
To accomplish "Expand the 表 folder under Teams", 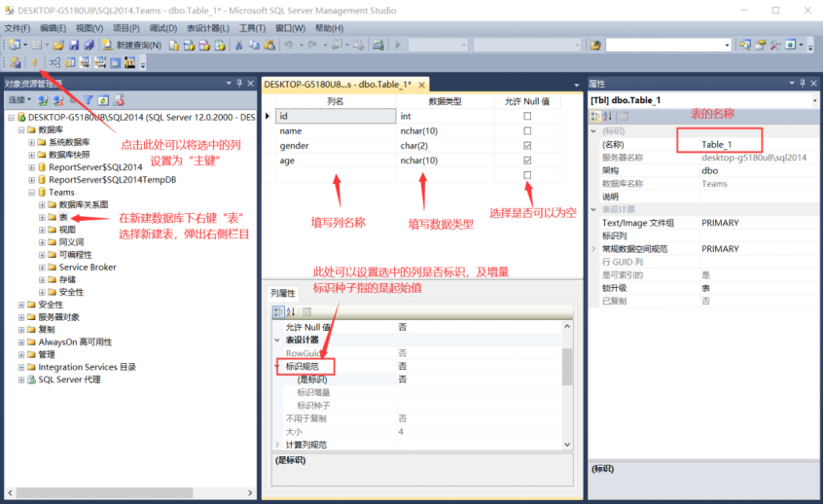I will 42,217.
